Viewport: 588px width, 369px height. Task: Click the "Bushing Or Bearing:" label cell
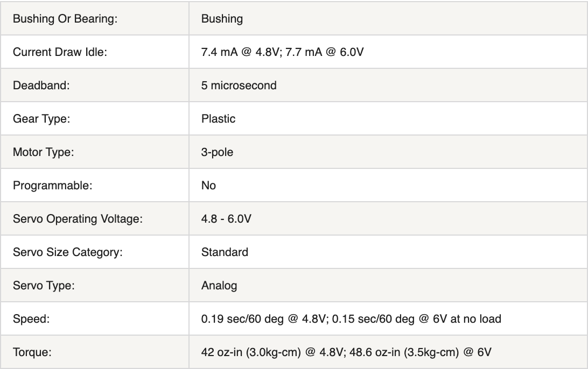[x=65, y=19]
